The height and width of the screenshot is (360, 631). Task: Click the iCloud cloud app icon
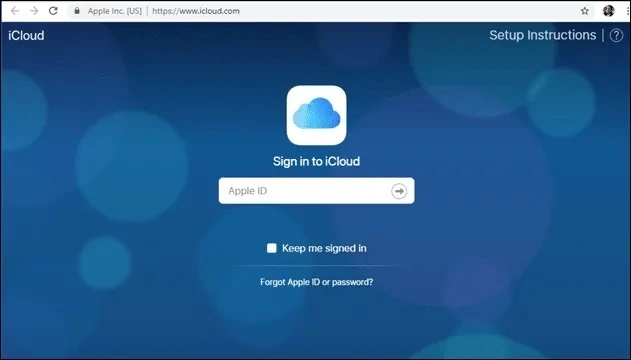click(316, 115)
